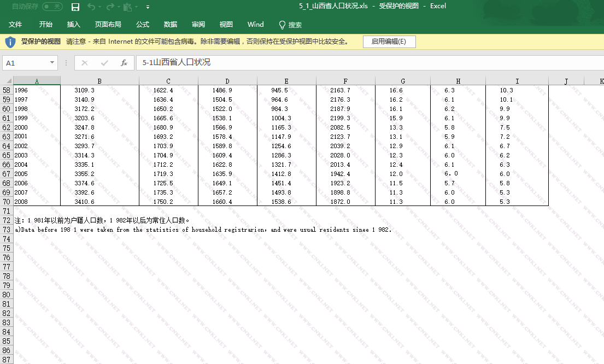Open the Undo history dropdown arrow
The width and height of the screenshot is (604, 364).
click(x=100, y=7)
